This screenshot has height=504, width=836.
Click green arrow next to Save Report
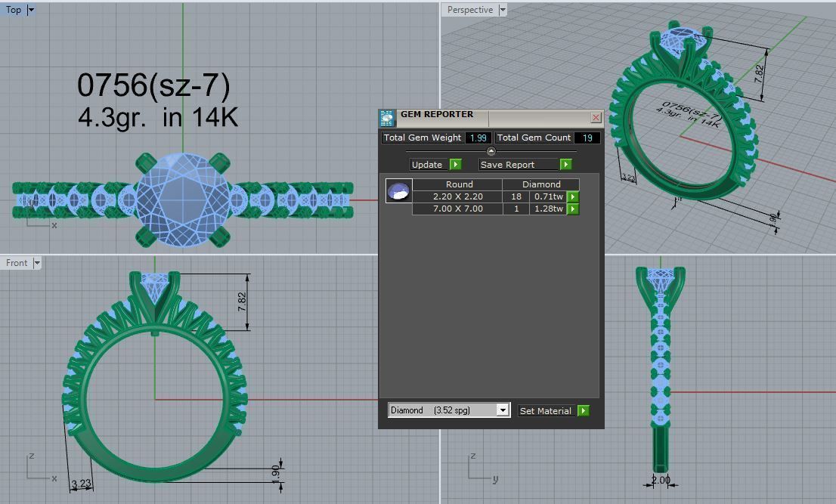coord(565,165)
